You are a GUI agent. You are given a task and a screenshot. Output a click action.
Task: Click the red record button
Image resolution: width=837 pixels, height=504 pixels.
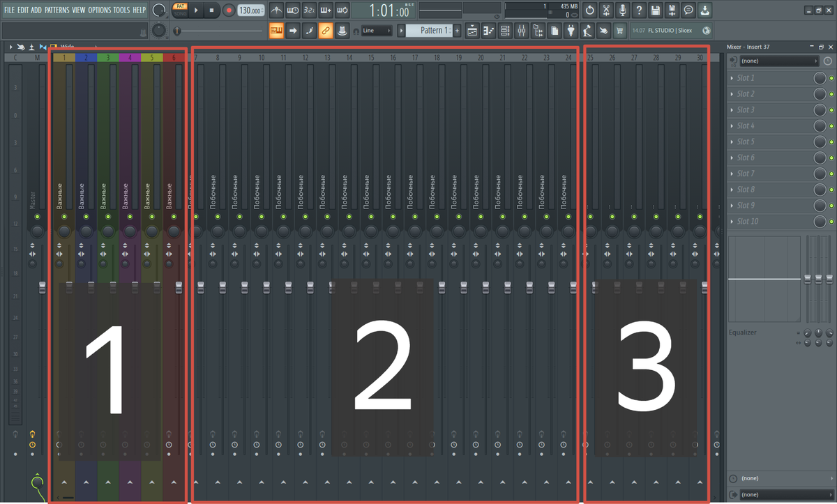[x=228, y=10]
